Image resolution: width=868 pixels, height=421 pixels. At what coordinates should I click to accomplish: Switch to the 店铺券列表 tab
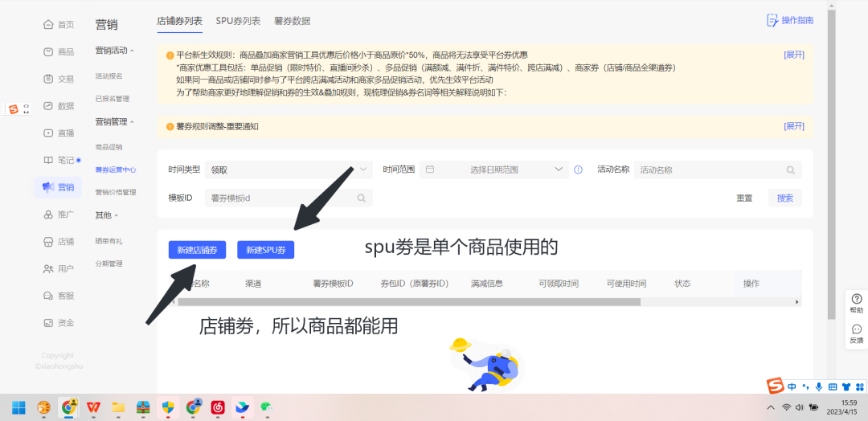180,21
